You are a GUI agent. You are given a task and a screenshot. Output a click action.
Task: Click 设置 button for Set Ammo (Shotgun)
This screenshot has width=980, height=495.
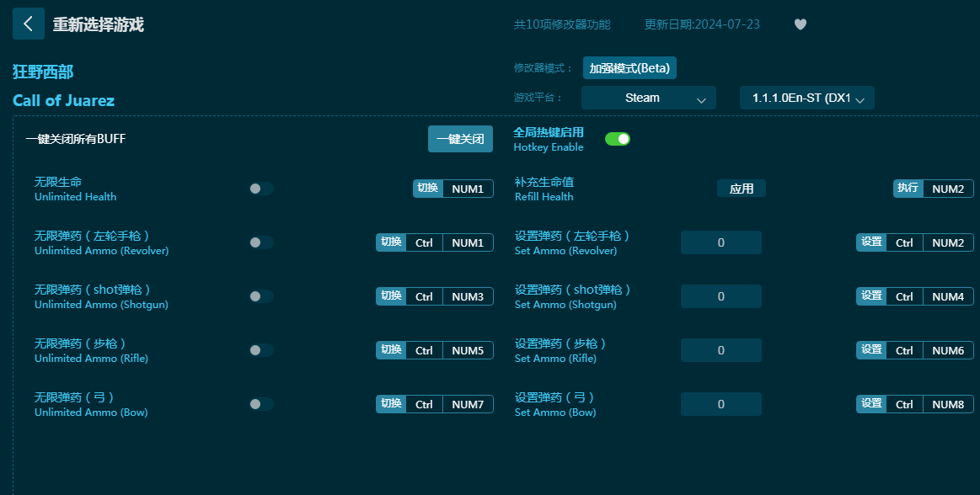click(x=871, y=296)
